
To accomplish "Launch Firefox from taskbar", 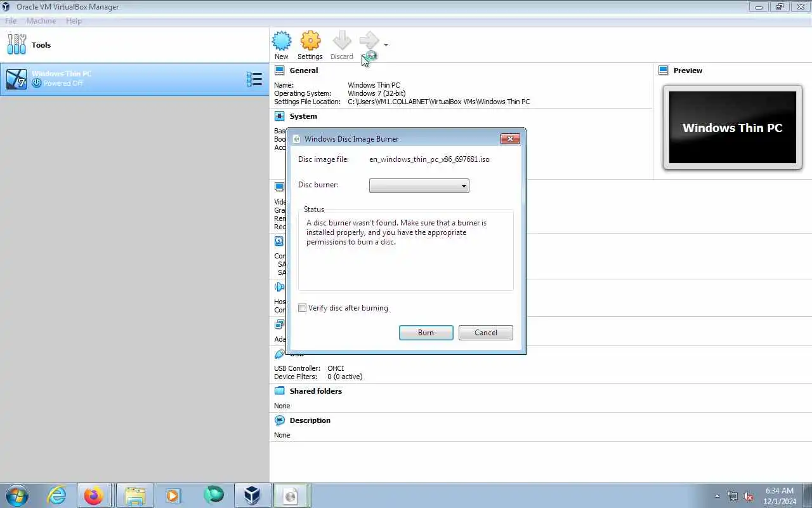I will 94,495.
